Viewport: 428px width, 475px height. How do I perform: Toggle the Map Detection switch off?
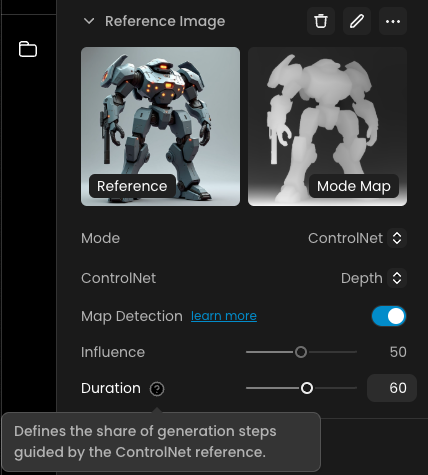[x=389, y=316]
